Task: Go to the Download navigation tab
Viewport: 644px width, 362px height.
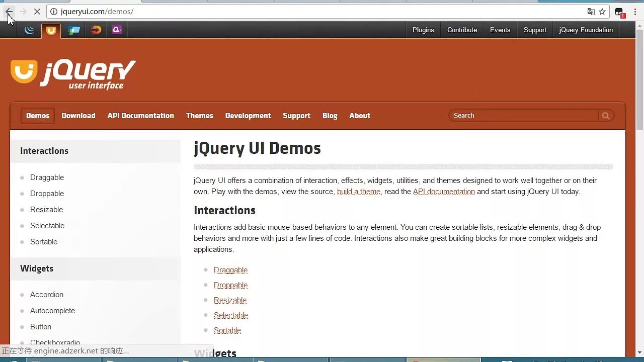Action: click(x=78, y=116)
